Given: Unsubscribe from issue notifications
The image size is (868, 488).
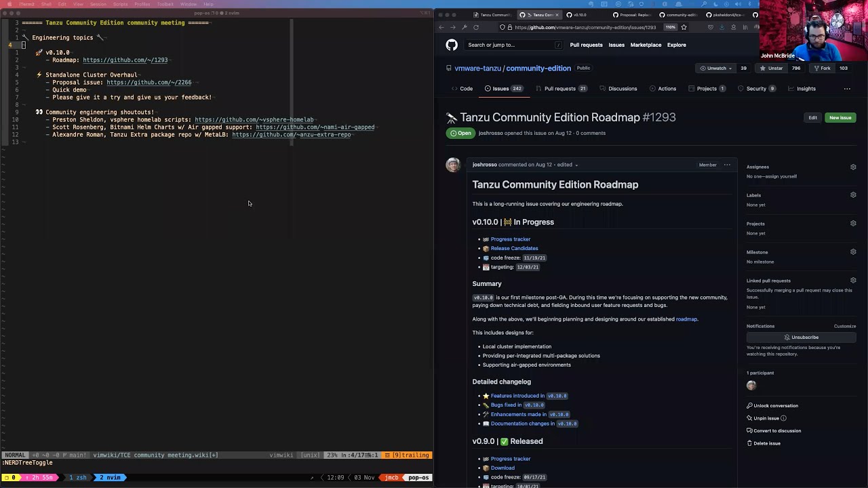Looking at the screenshot, I should pyautogui.click(x=801, y=338).
